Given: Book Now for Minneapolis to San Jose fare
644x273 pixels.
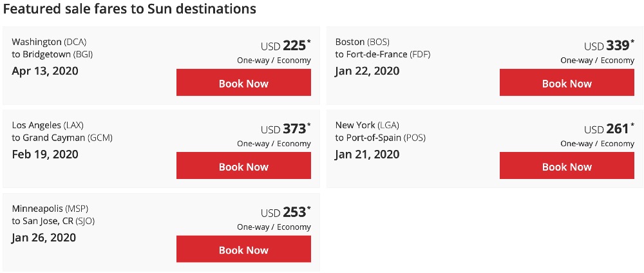Looking at the screenshot, I should tap(243, 249).
